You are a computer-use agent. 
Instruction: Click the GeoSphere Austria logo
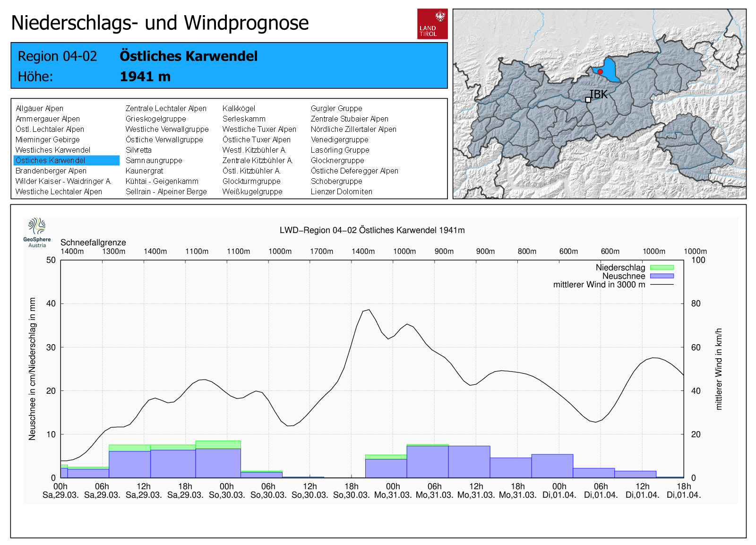tap(37, 232)
